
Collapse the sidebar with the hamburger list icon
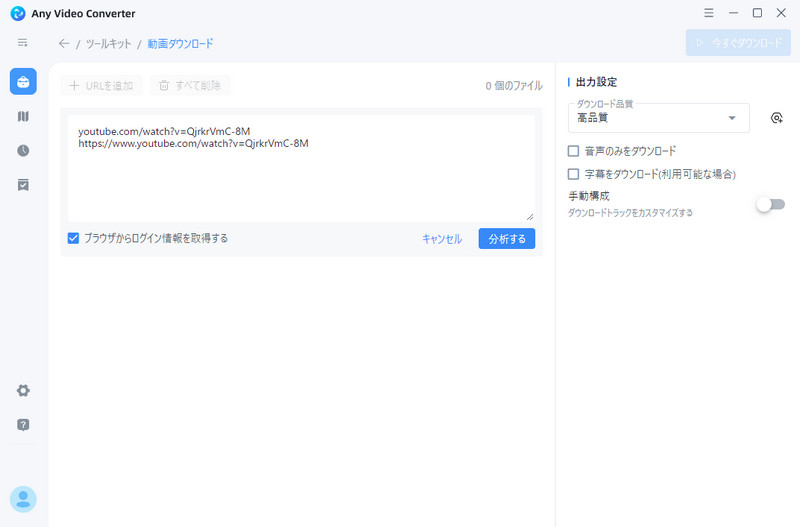click(x=22, y=43)
